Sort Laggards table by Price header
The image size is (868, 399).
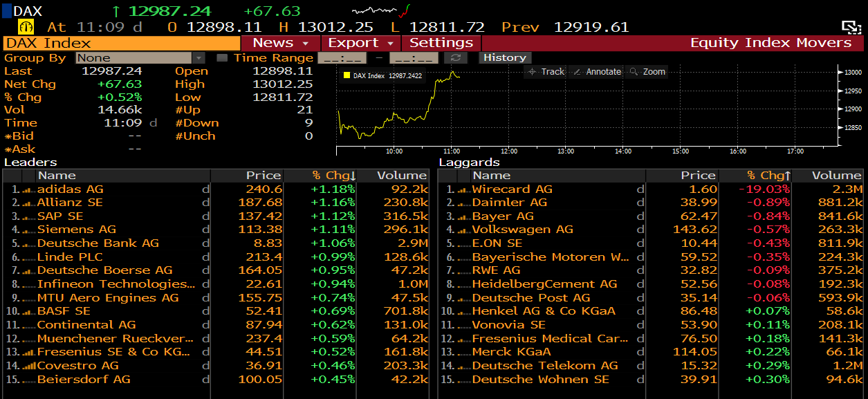(683, 176)
